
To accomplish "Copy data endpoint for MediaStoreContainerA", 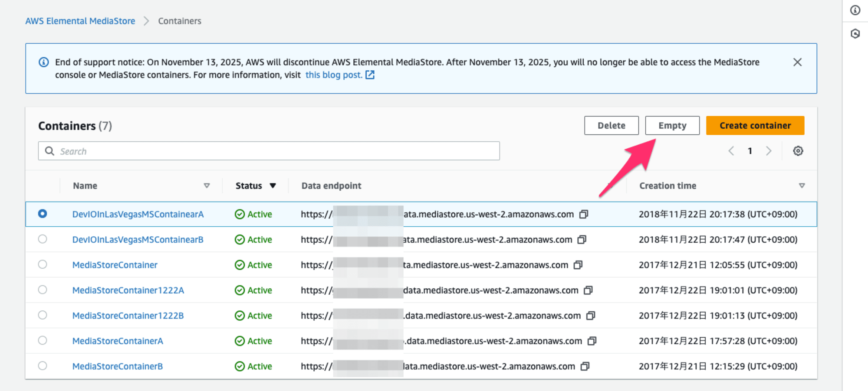I will (x=592, y=341).
